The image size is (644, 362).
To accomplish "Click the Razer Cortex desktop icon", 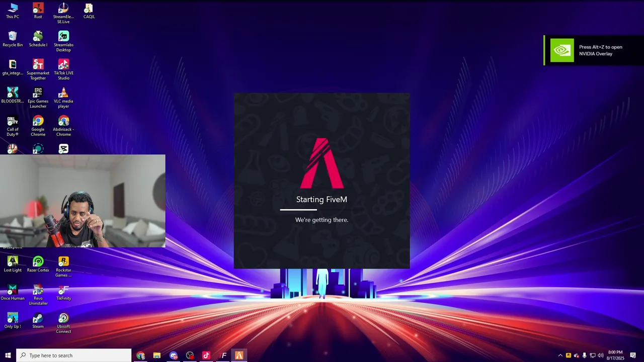I will (x=38, y=264).
